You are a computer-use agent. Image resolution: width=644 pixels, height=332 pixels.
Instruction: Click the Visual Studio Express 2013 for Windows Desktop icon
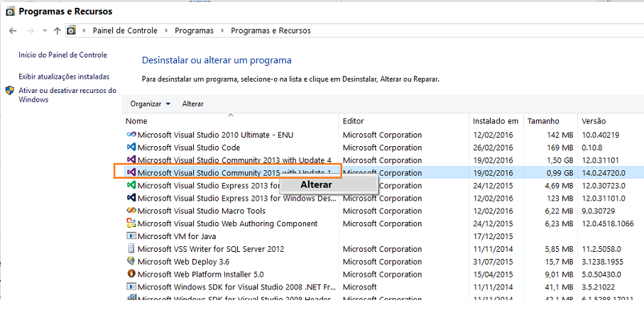131,198
